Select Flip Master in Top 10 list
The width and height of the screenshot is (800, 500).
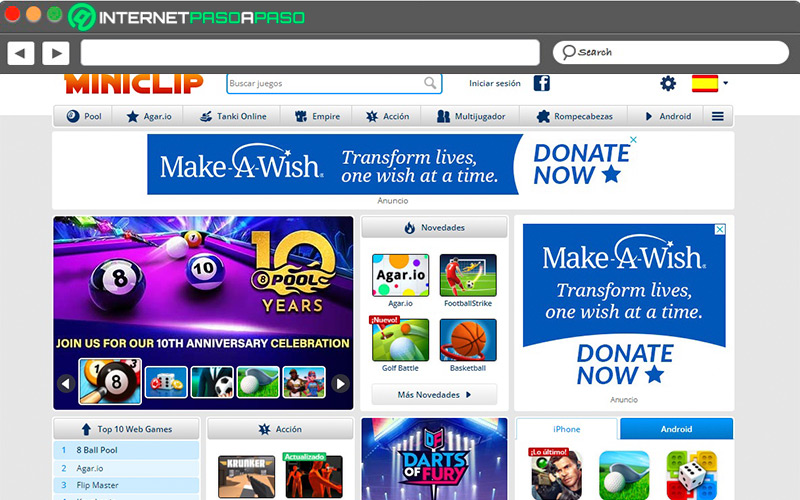tap(127, 485)
